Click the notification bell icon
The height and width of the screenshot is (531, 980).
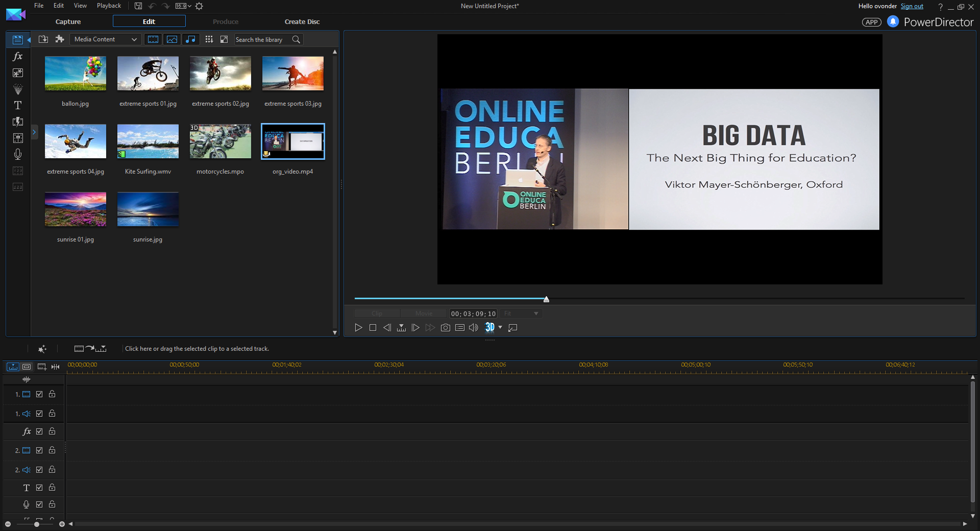pos(893,21)
